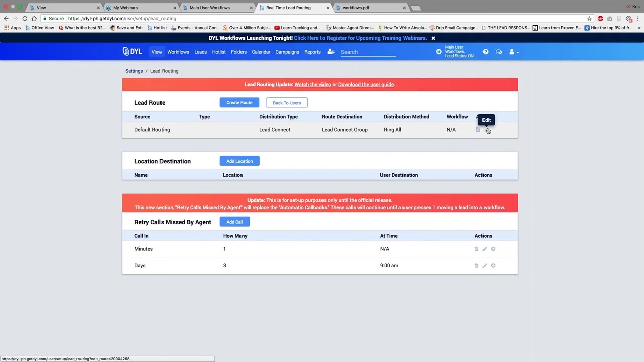Image resolution: width=644 pixels, height=362 pixels.
Task: Dismiss the DYL Workflows announcement banner
Action: (433, 38)
